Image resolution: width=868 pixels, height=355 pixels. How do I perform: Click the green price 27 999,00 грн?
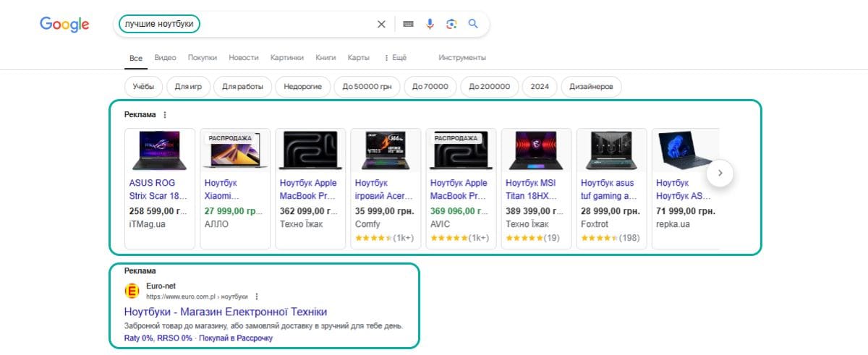pyautogui.click(x=233, y=211)
